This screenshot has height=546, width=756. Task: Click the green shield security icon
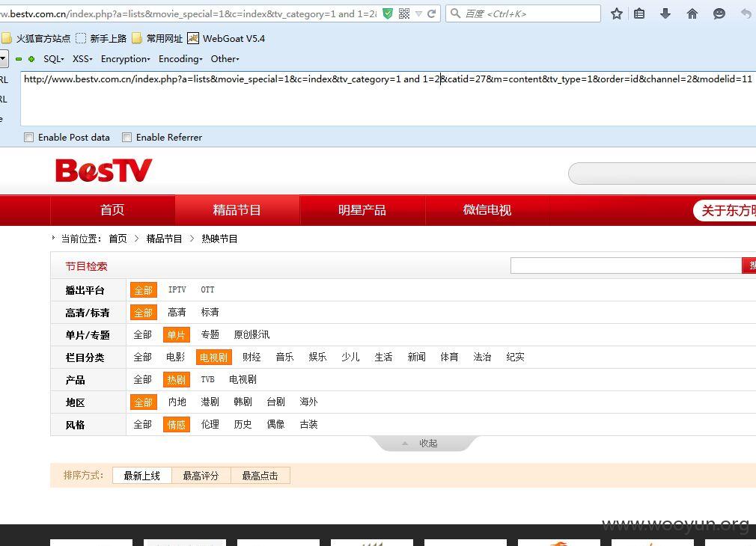(x=388, y=13)
